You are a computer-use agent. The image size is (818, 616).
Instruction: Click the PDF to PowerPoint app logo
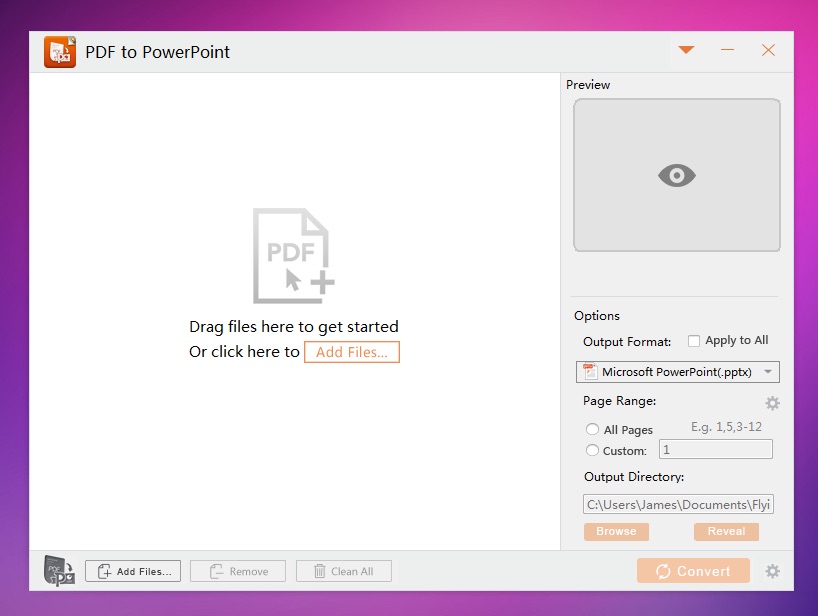click(60, 52)
